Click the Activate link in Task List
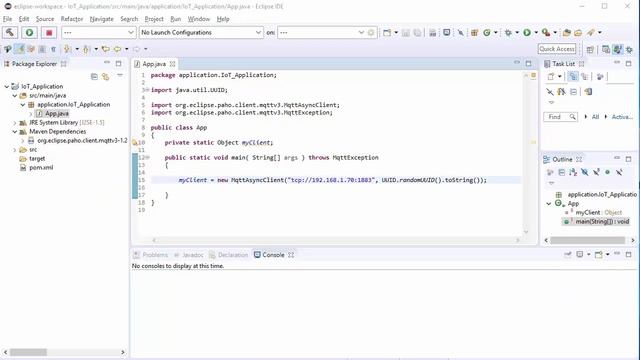The image size is (640, 360). [x=622, y=117]
